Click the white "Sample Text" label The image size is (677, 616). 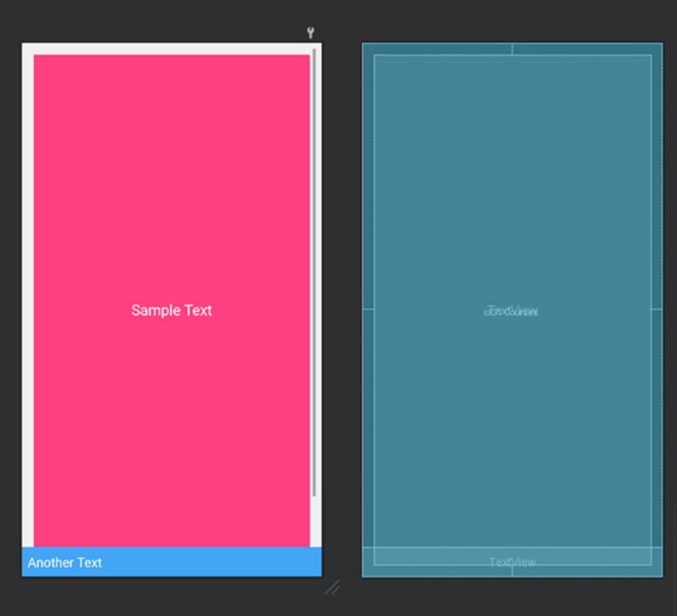(171, 310)
